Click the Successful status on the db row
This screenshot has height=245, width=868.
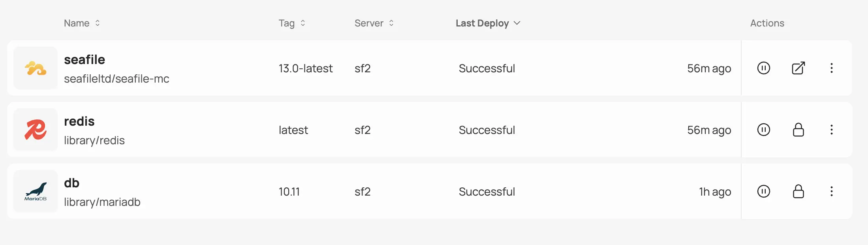pos(487,191)
